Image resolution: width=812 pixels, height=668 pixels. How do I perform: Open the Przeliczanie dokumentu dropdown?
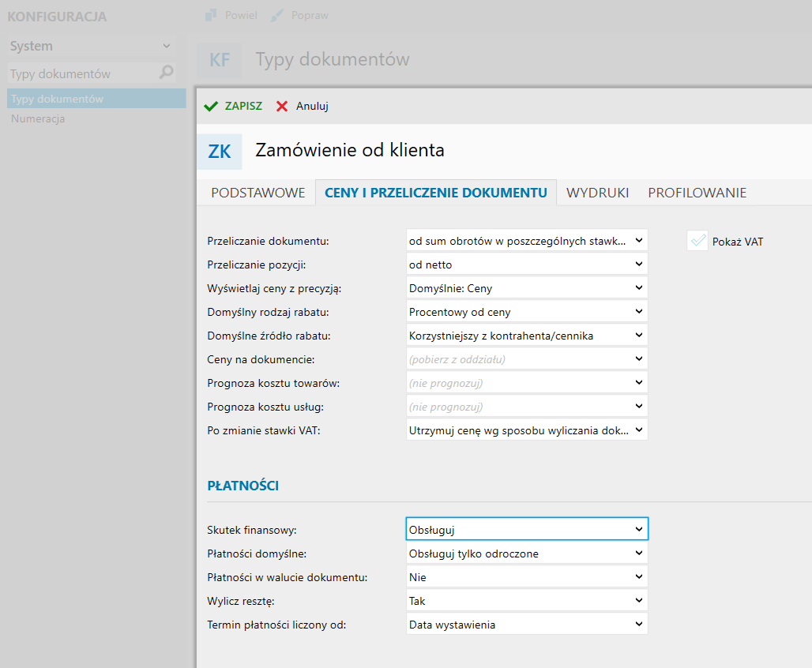point(527,241)
